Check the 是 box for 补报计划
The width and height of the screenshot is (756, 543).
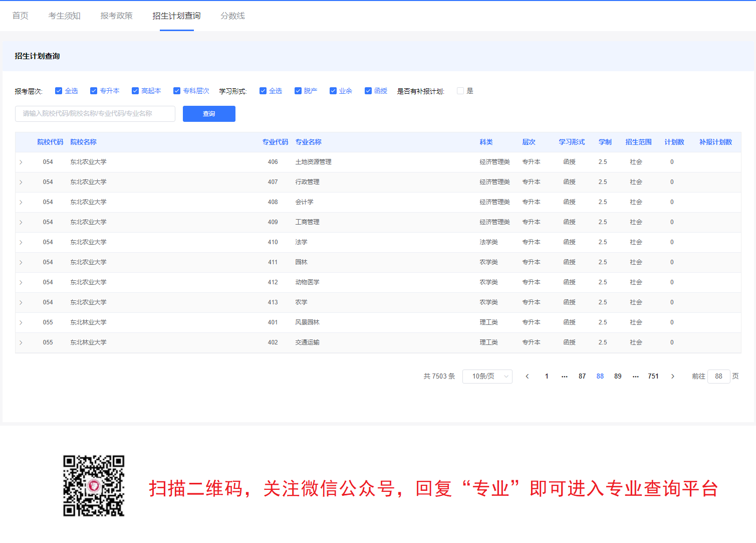point(460,91)
